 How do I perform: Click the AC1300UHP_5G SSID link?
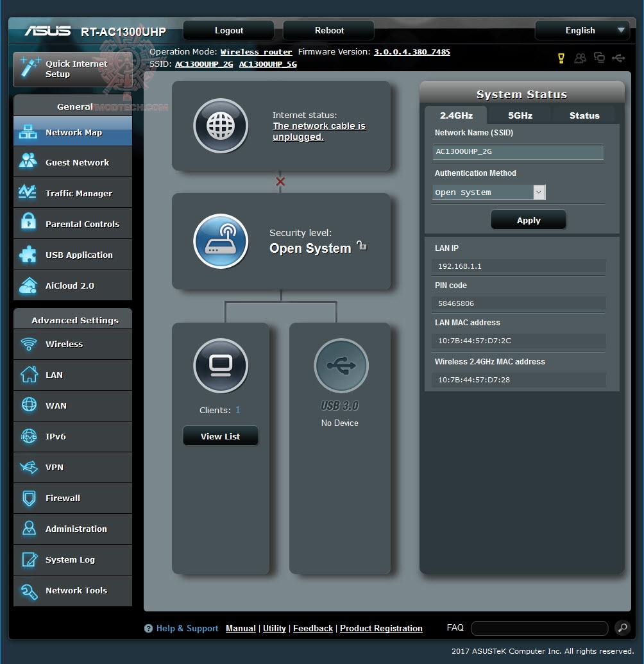click(268, 64)
